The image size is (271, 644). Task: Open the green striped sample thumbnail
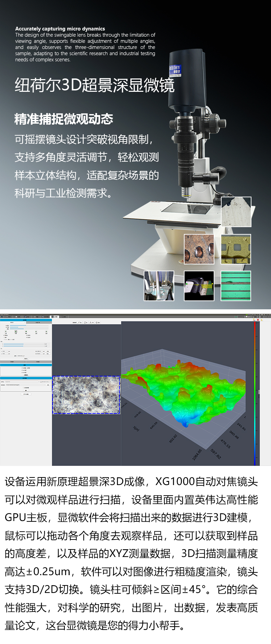click(236, 286)
